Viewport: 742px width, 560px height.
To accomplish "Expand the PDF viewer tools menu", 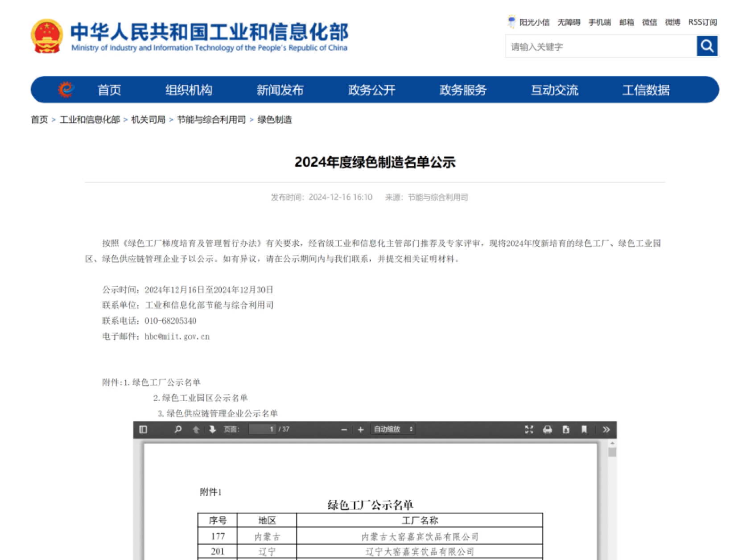I will 606,429.
